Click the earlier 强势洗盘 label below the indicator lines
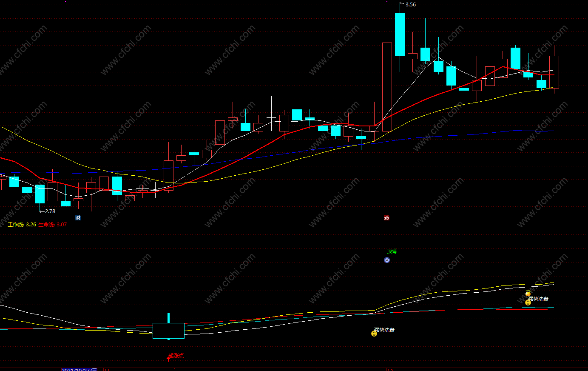Screen dimensions: 588x371 coord(384,330)
